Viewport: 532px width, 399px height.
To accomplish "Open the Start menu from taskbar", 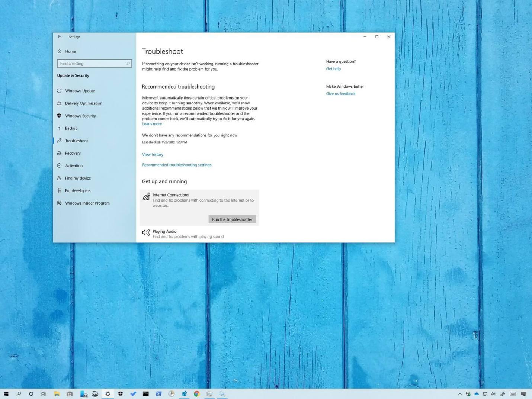I will pos(6,394).
